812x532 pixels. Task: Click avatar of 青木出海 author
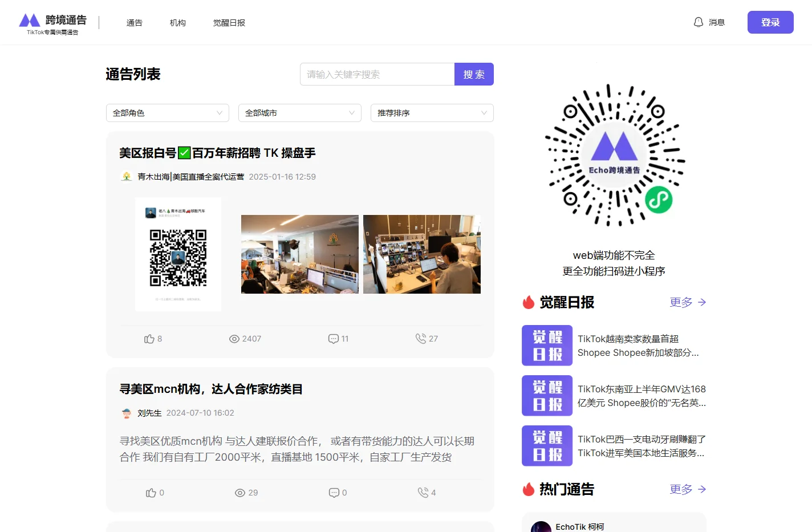[127, 177]
